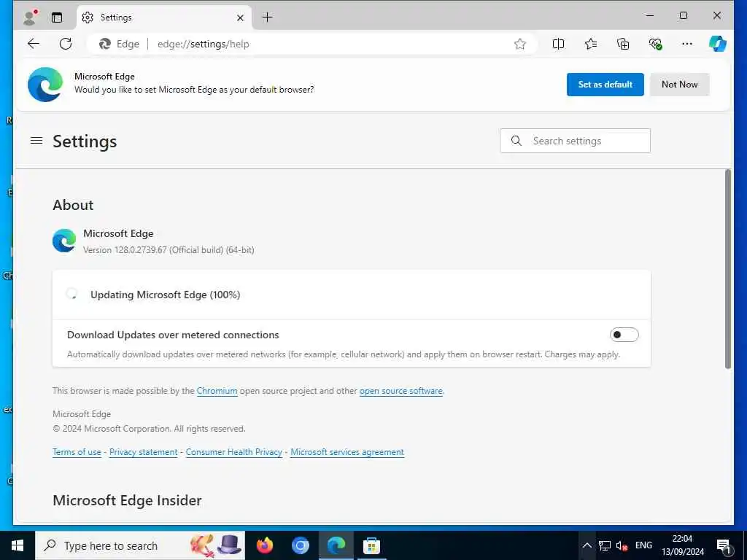Open the Consumer Health Privacy link
This screenshot has width=747, height=560.
coord(234,452)
